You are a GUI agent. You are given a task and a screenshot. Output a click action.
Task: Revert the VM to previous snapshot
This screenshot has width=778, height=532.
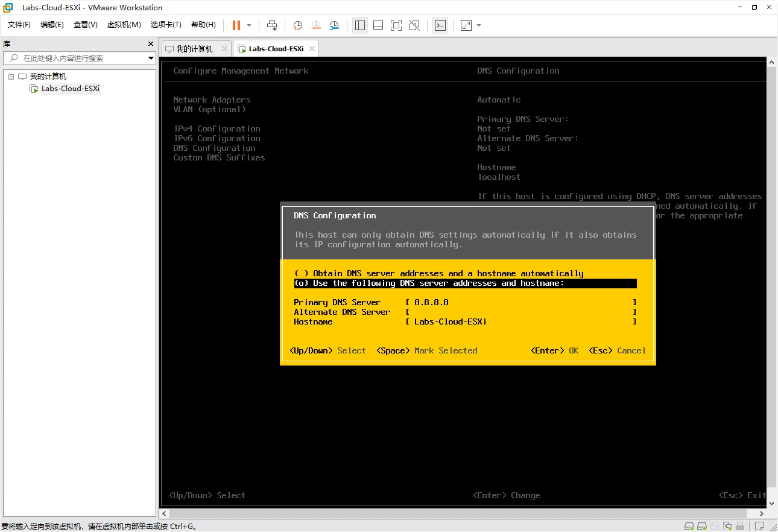pos(316,25)
